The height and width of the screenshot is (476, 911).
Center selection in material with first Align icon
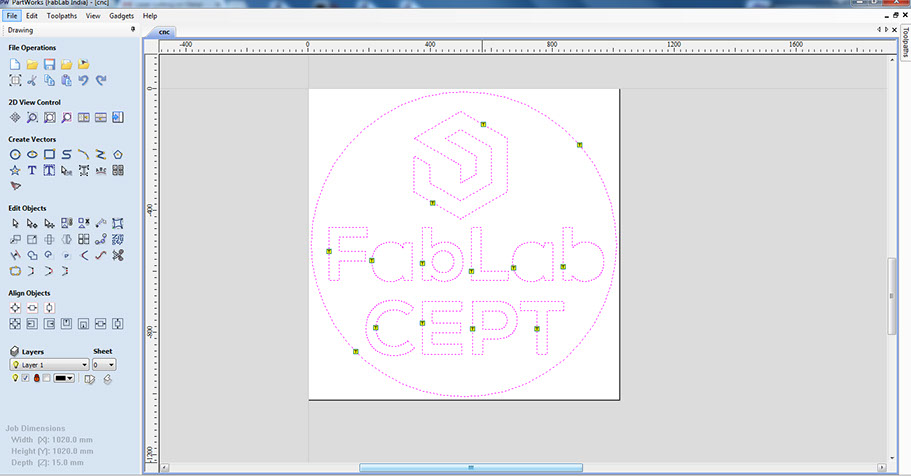tap(15, 308)
